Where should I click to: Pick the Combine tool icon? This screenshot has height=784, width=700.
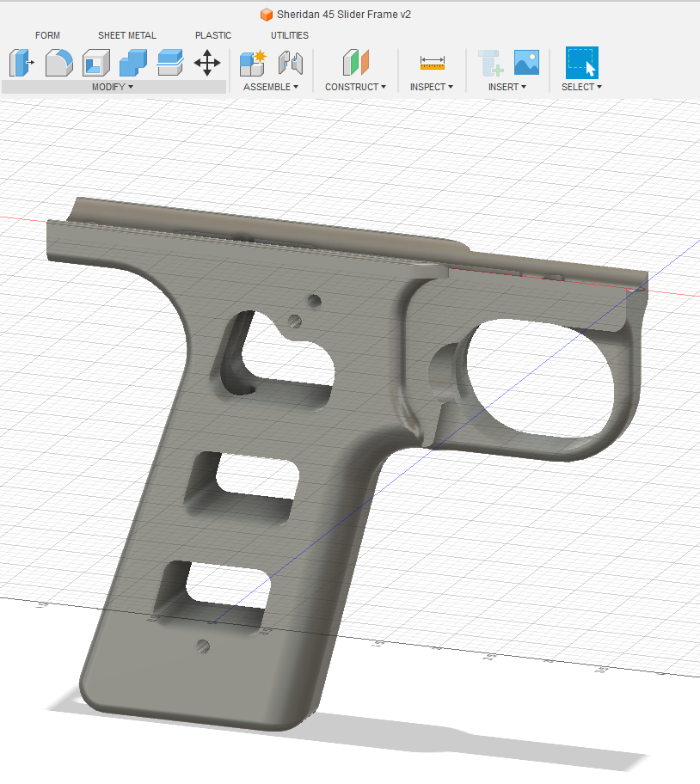click(x=133, y=63)
